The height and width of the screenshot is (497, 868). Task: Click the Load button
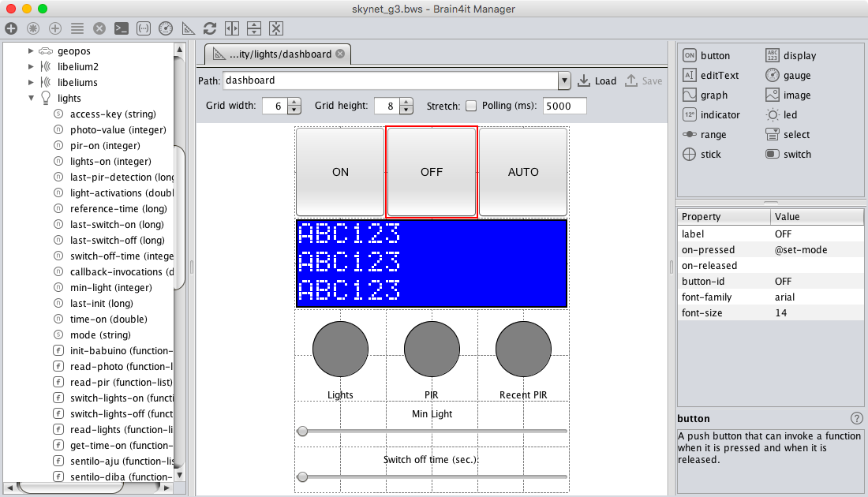597,80
